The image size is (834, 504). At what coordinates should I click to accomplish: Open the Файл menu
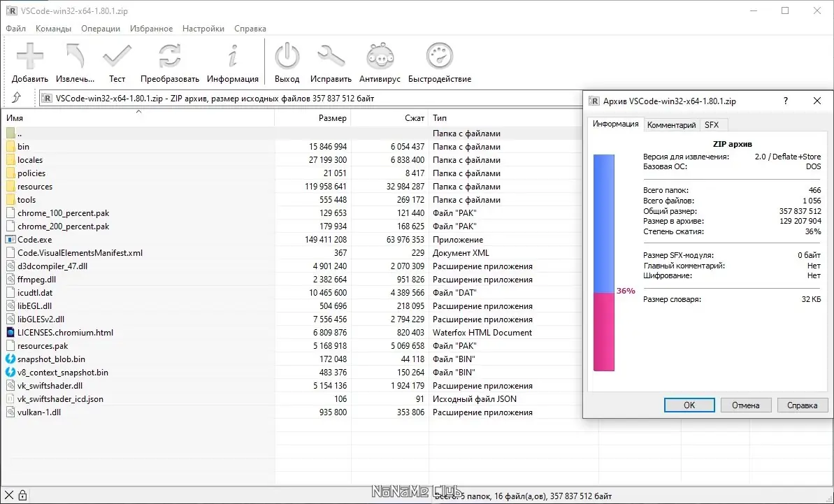pyautogui.click(x=16, y=29)
